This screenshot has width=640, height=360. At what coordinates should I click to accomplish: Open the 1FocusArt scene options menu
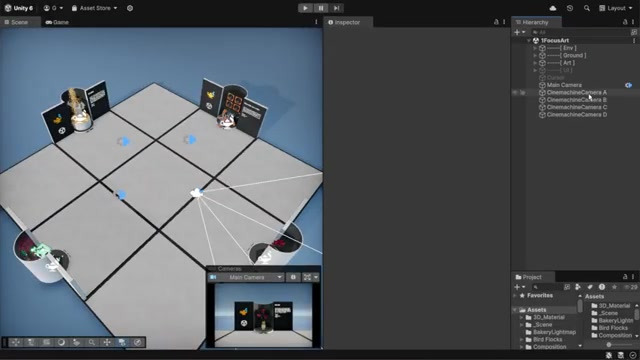point(634,41)
